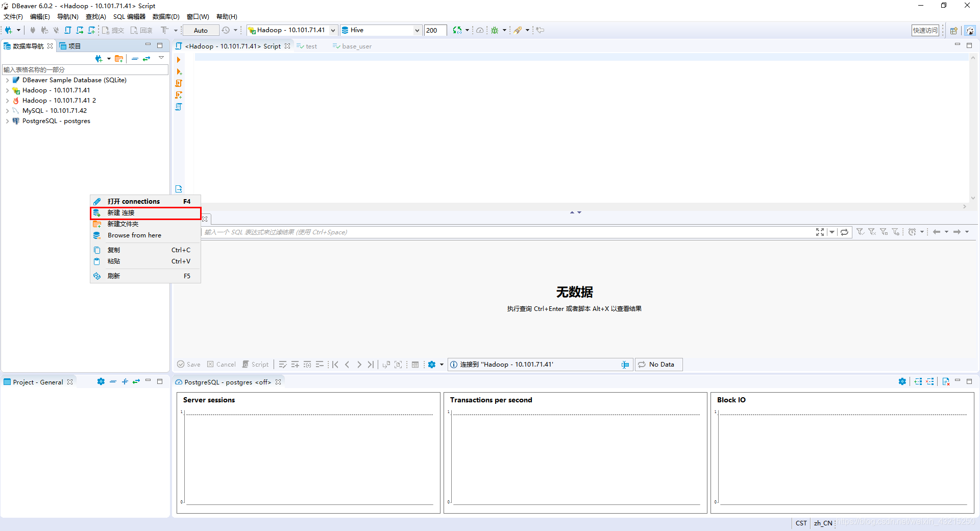Open SQL editor icon in main toolbar
980x531 pixels.
click(68, 30)
